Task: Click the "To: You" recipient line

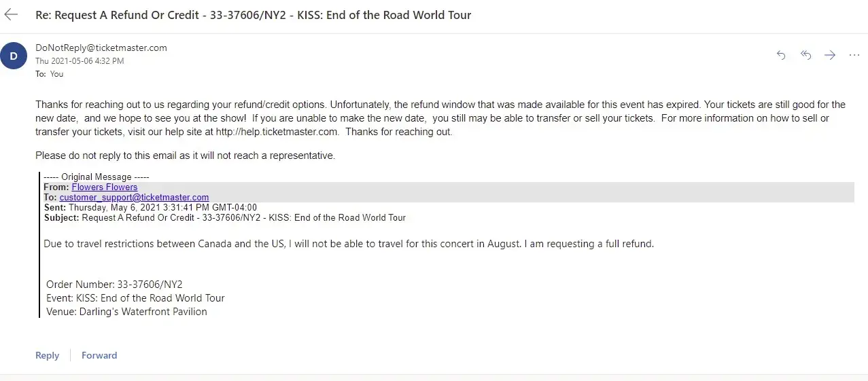Action: (49, 74)
